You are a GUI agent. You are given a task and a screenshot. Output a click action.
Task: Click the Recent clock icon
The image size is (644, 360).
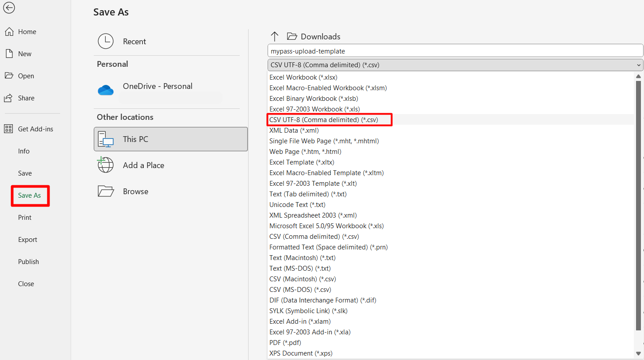(106, 41)
